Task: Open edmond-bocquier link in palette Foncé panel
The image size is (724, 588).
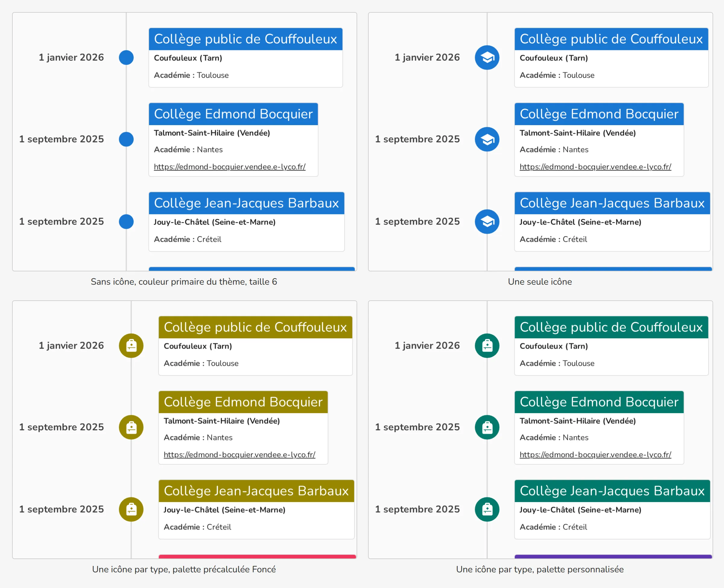Action: (x=240, y=454)
